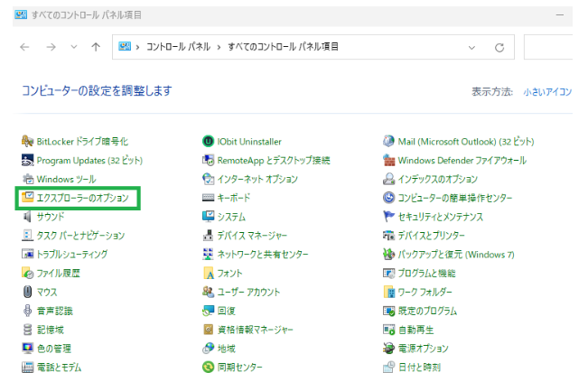588x391 pixels.
Task: Go forward with the forward arrow
Action: 51,47
